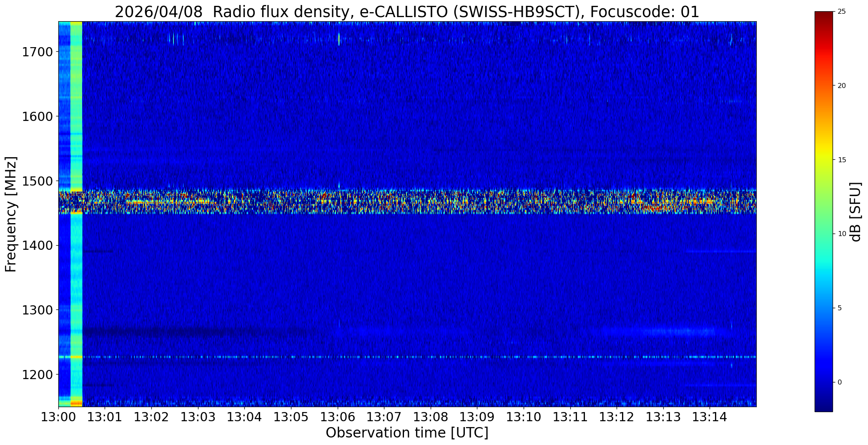The width and height of the screenshot is (868, 445).
Task: Click the 13:05 time tick label
Action: pyautogui.click(x=291, y=417)
